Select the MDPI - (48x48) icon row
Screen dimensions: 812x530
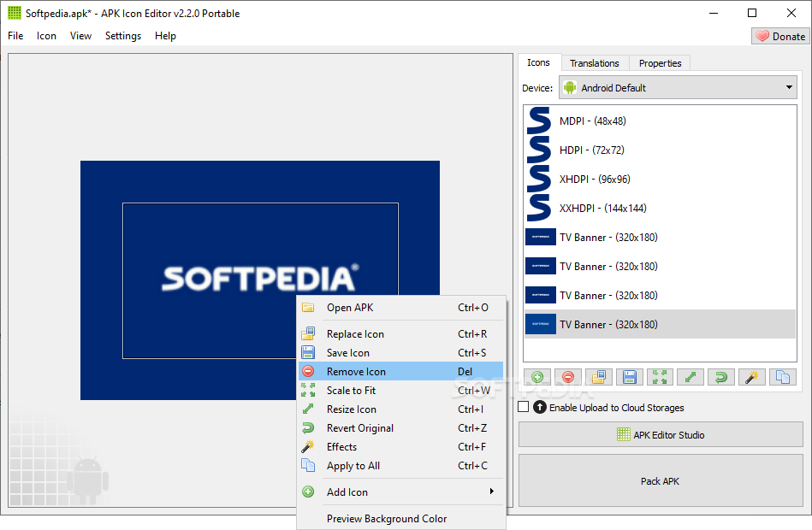point(660,121)
